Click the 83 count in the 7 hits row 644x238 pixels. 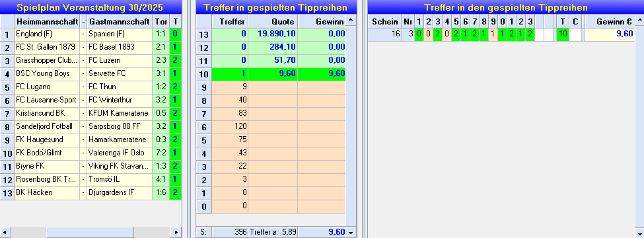coord(230,113)
